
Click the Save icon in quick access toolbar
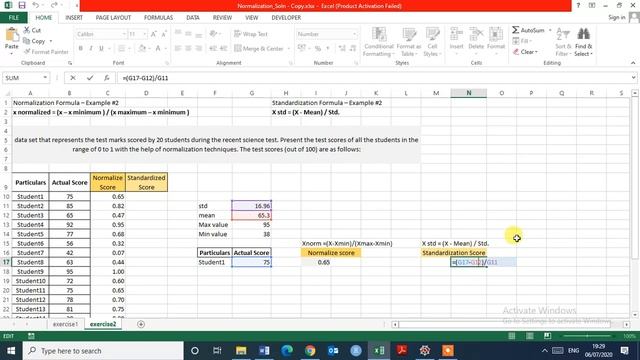point(22,5)
